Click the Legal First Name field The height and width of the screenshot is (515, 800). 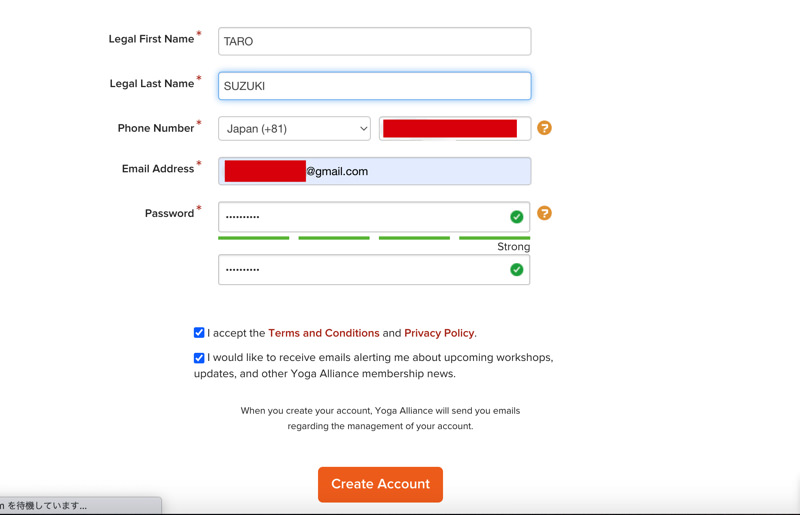[374, 42]
